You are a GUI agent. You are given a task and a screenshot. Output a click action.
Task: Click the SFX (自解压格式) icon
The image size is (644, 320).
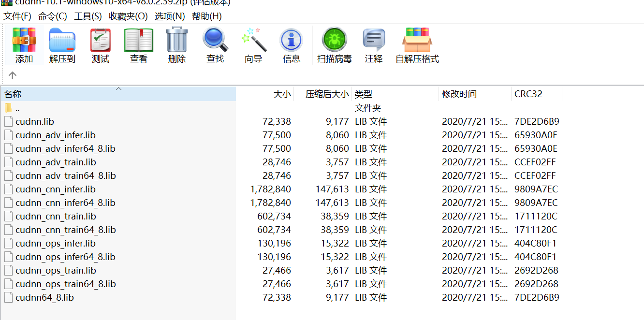[x=417, y=40]
